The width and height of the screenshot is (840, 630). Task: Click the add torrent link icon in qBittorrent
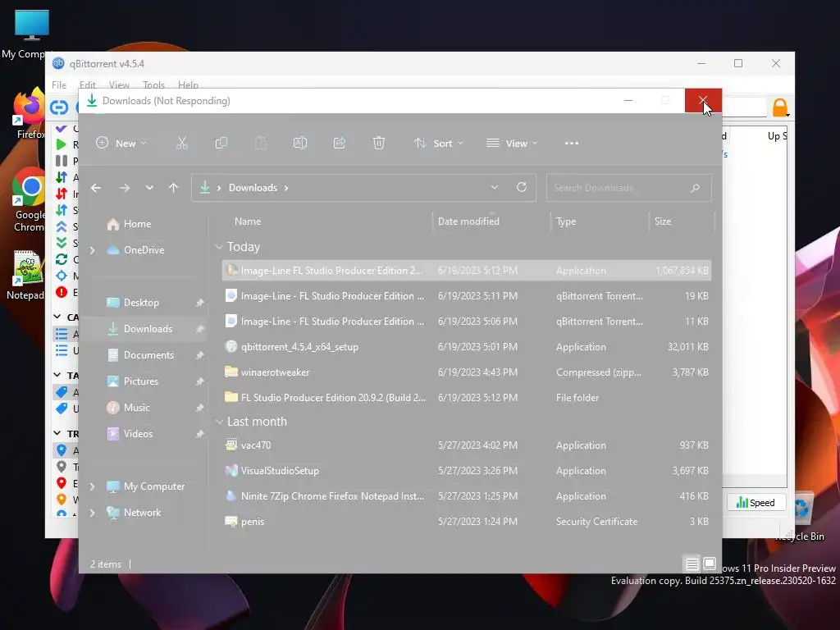pos(59,107)
